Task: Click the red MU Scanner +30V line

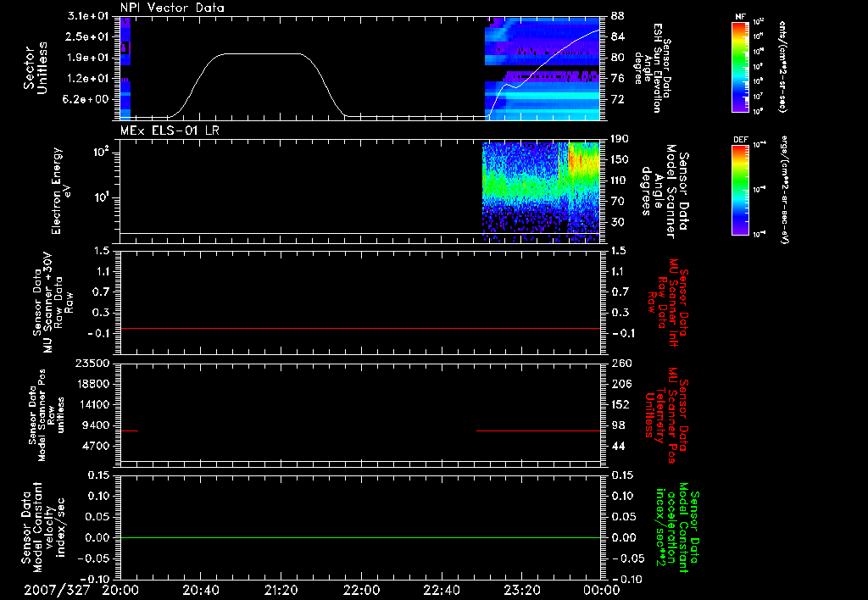Action: coord(359,328)
